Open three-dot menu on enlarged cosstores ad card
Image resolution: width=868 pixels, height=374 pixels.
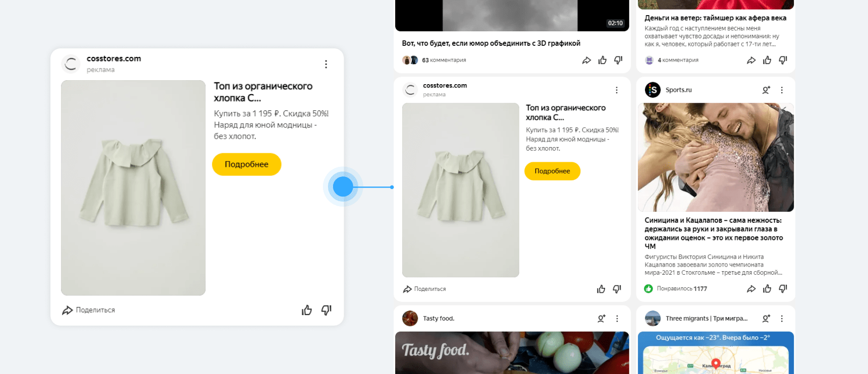pyautogui.click(x=326, y=64)
